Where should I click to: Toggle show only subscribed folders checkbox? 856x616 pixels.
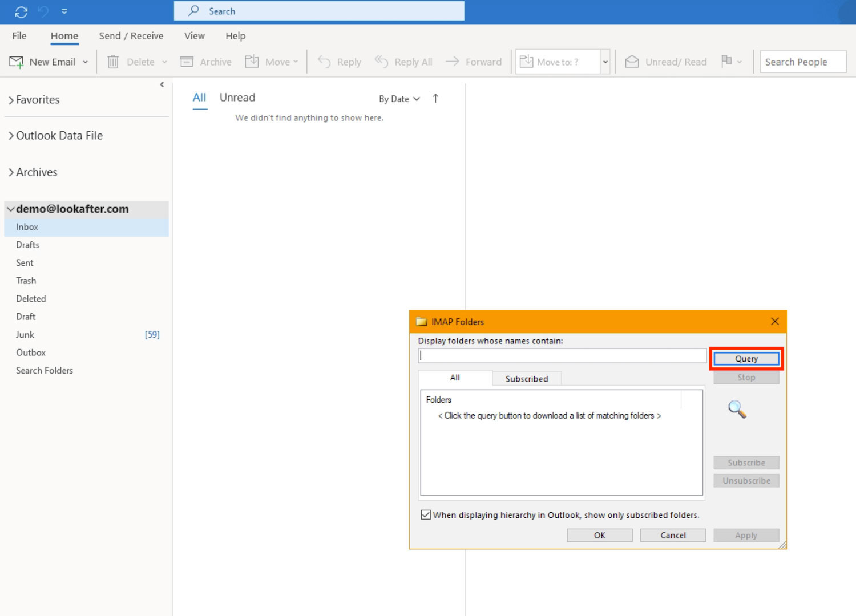tap(426, 515)
